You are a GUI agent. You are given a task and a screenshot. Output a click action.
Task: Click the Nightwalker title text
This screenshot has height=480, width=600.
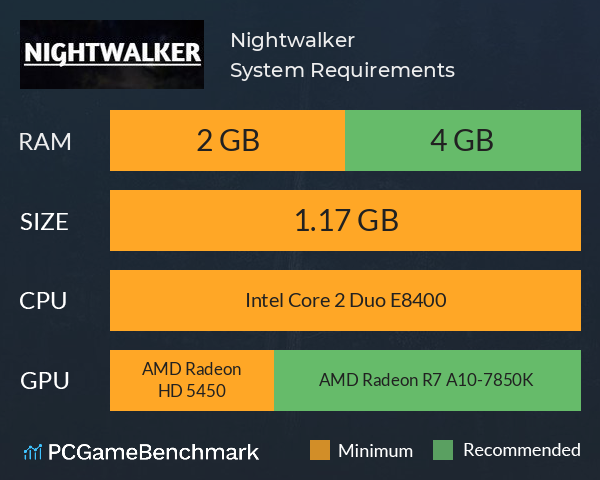pyautogui.click(x=293, y=40)
